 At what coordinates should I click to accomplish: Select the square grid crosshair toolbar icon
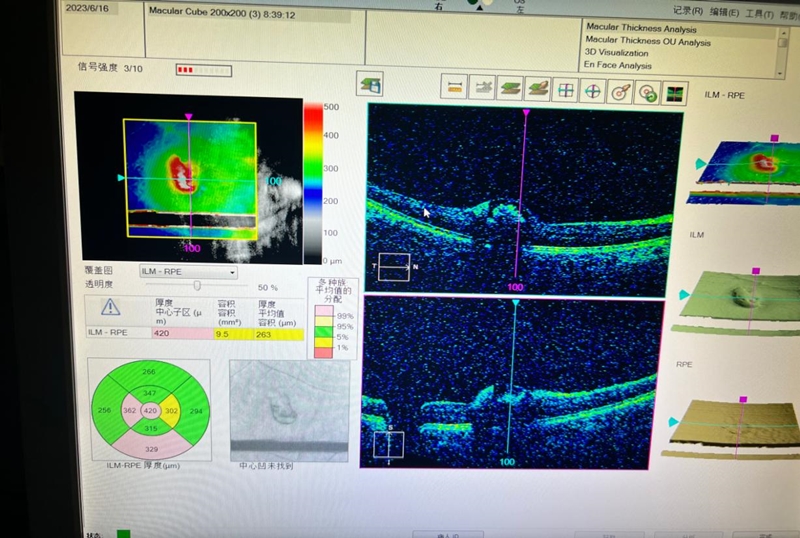(566, 91)
